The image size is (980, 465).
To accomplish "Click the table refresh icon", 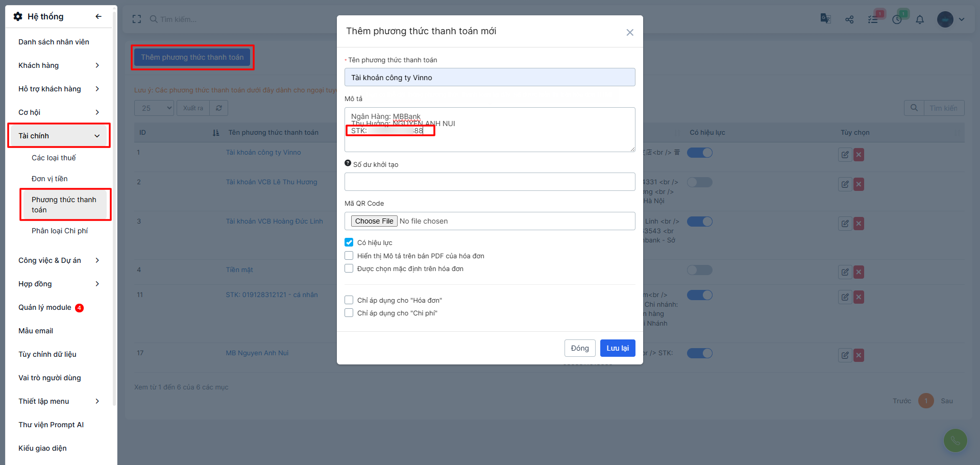I will 219,108.
